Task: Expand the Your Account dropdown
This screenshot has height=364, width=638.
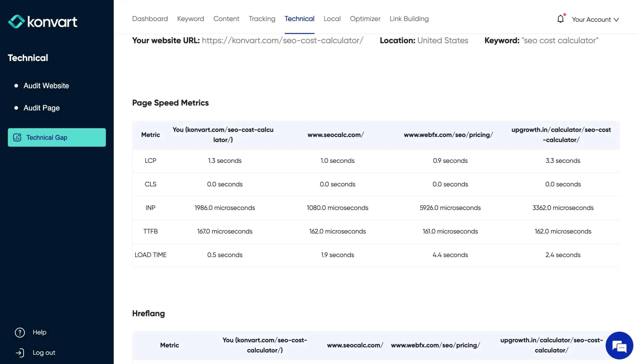Action: coord(595,19)
